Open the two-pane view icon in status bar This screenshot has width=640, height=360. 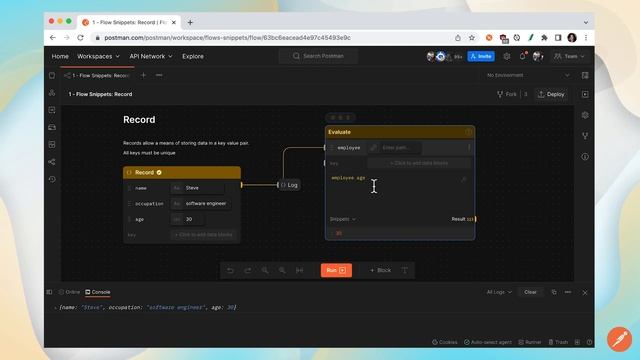click(577, 342)
